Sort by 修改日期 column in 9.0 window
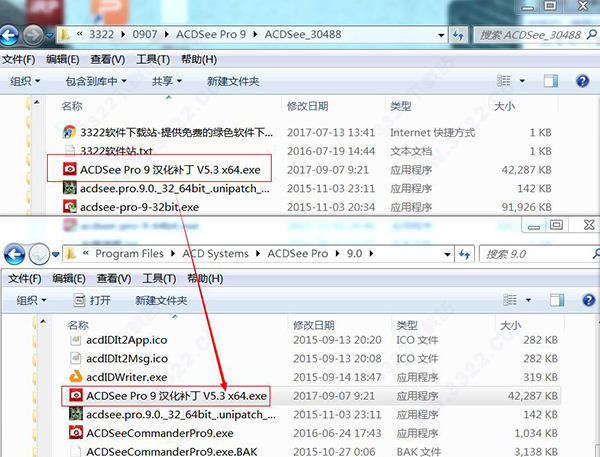600x457 pixels. pos(314,325)
